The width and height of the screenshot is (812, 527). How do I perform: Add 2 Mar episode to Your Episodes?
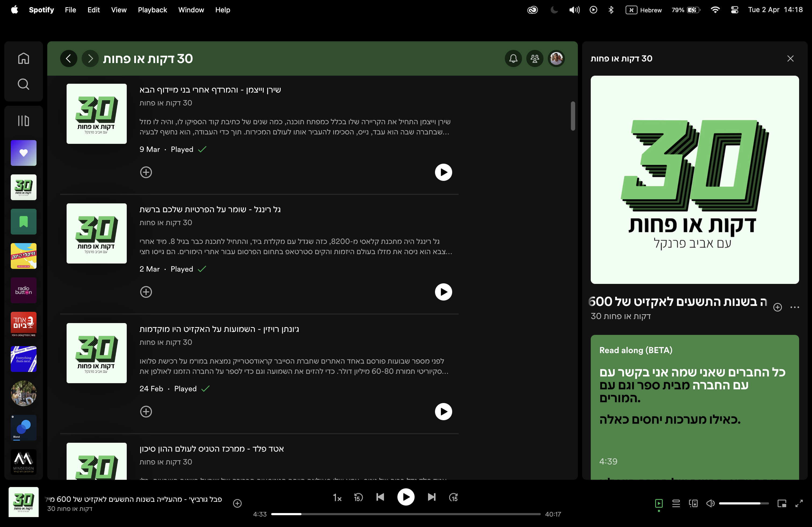146,292
